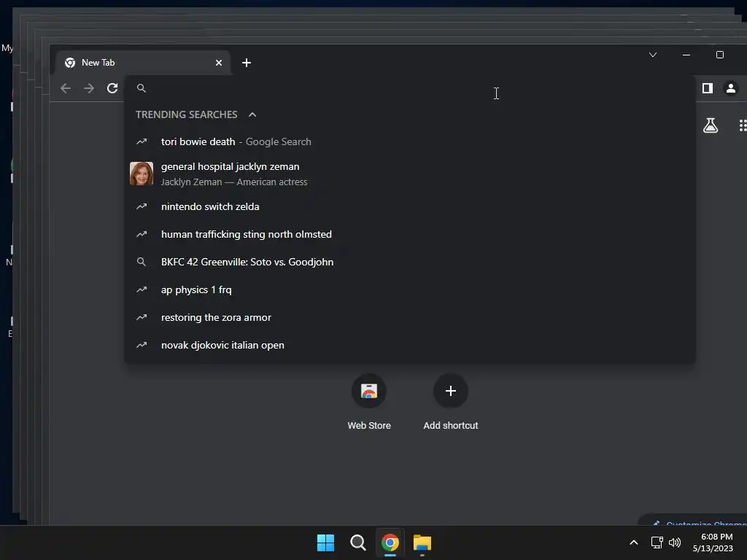Click the forward navigation arrow
747x560 pixels.
coord(88,88)
